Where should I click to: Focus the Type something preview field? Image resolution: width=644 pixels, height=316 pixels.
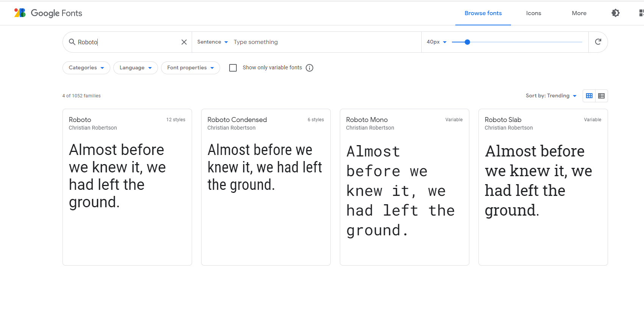[x=325, y=42]
